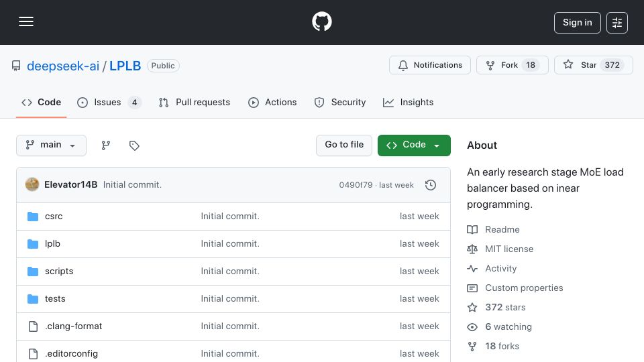Click the Star count 372 badge

[612, 65]
